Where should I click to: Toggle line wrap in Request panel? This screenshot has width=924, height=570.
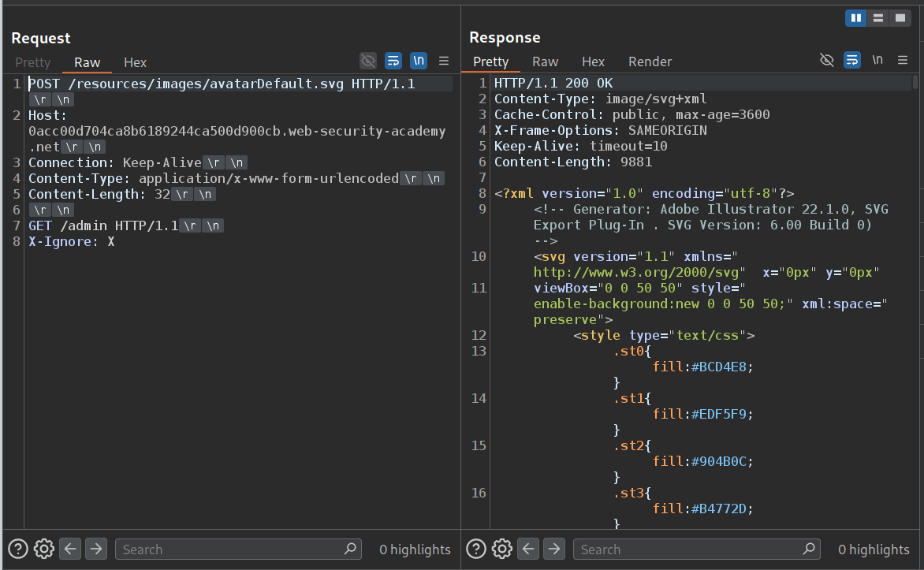pos(393,61)
